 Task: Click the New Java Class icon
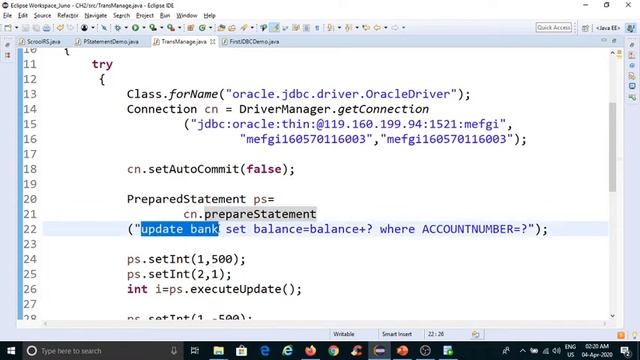(x=202, y=28)
